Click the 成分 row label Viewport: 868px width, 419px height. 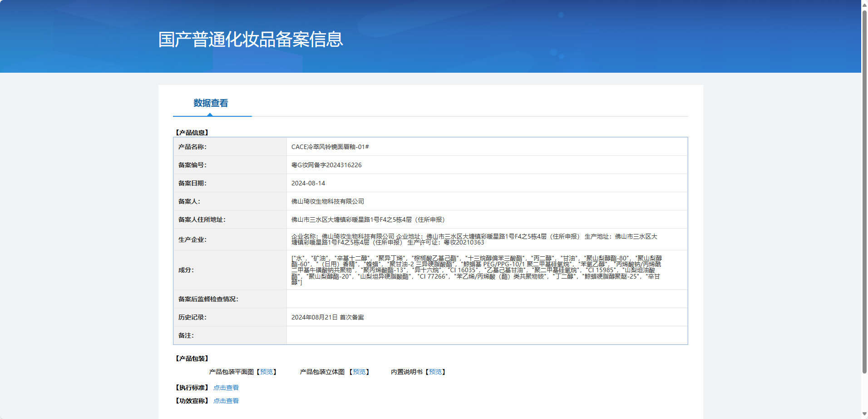coord(186,270)
